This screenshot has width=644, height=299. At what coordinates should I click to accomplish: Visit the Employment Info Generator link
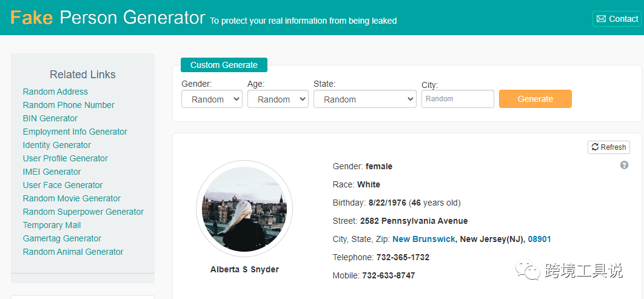click(75, 132)
